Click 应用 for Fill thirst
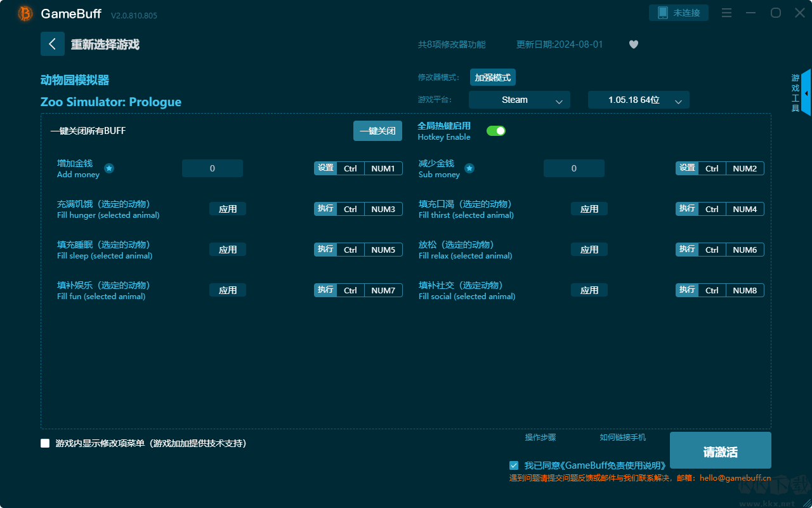The height and width of the screenshot is (508, 812). point(589,209)
